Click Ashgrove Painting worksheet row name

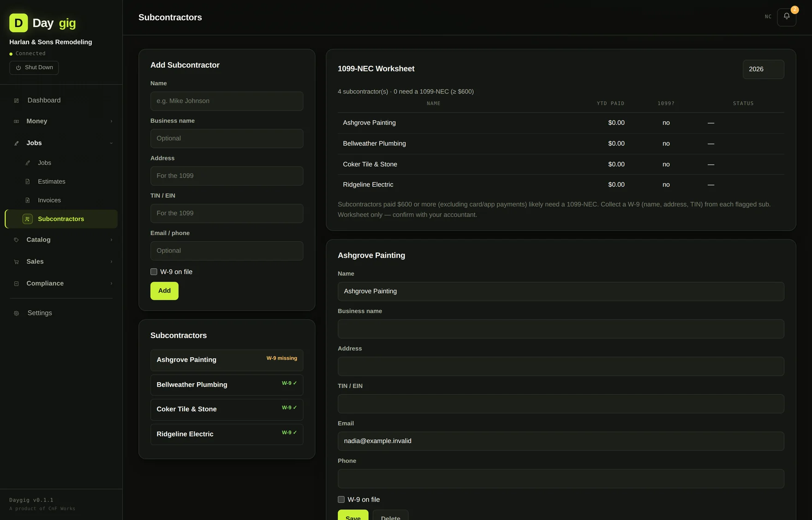pos(369,123)
